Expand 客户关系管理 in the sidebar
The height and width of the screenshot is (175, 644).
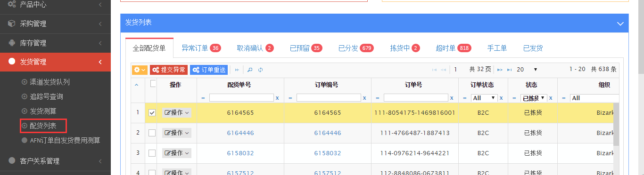coord(55,161)
